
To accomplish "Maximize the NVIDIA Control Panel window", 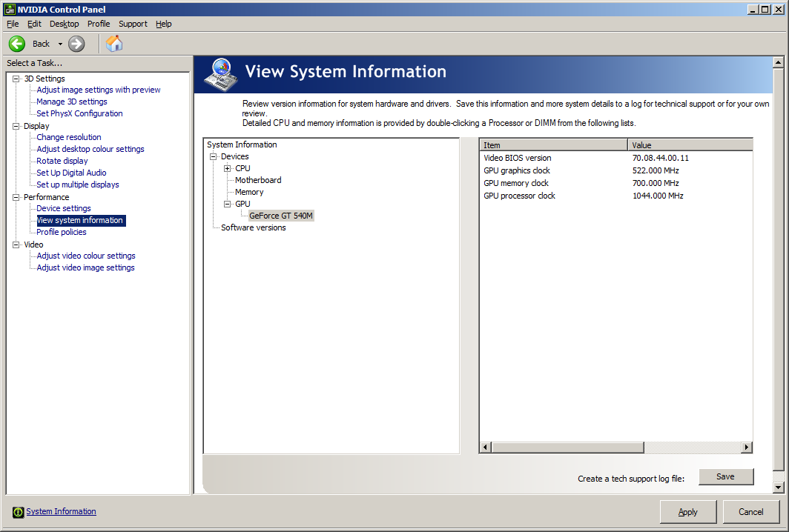I will click(x=765, y=9).
